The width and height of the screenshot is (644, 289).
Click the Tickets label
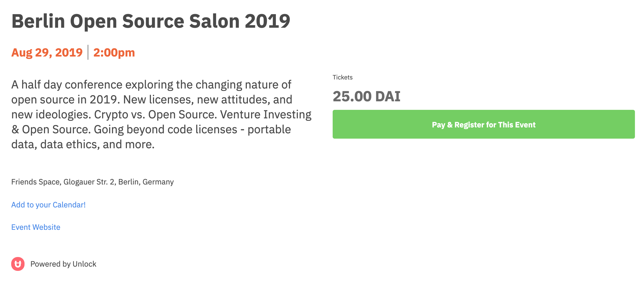click(343, 77)
